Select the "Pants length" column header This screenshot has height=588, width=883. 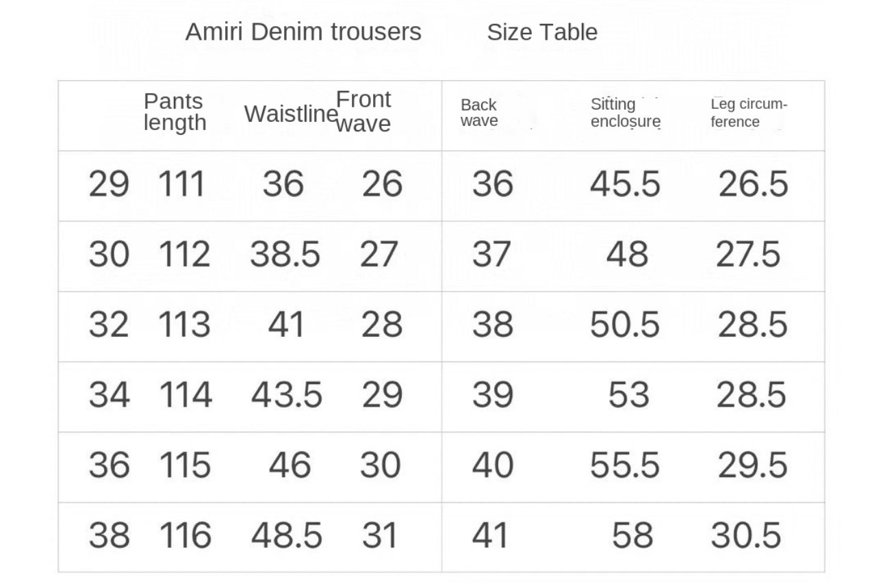pos(175,112)
